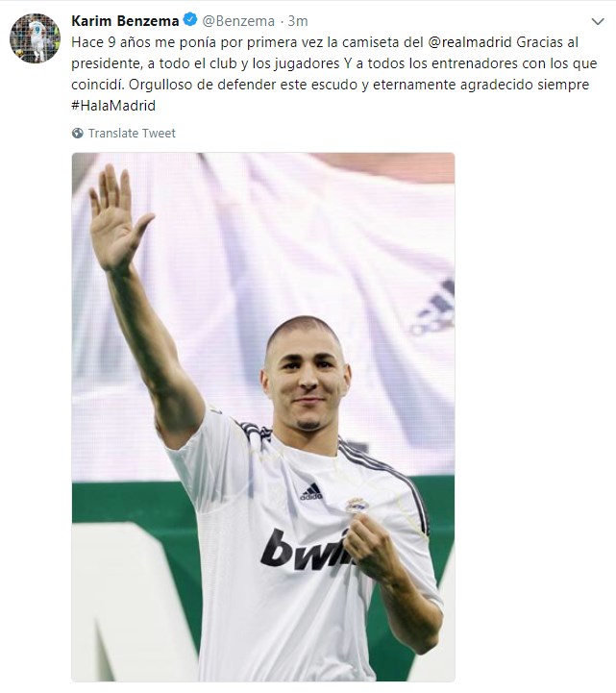Click the tweet sentence starting "Orgulloso de defender"
This screenshot has width=616, height=693.
pos(358,85)
